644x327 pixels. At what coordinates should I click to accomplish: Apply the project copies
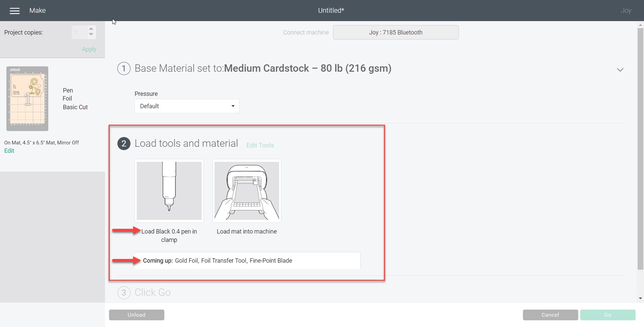pos(89,49)
